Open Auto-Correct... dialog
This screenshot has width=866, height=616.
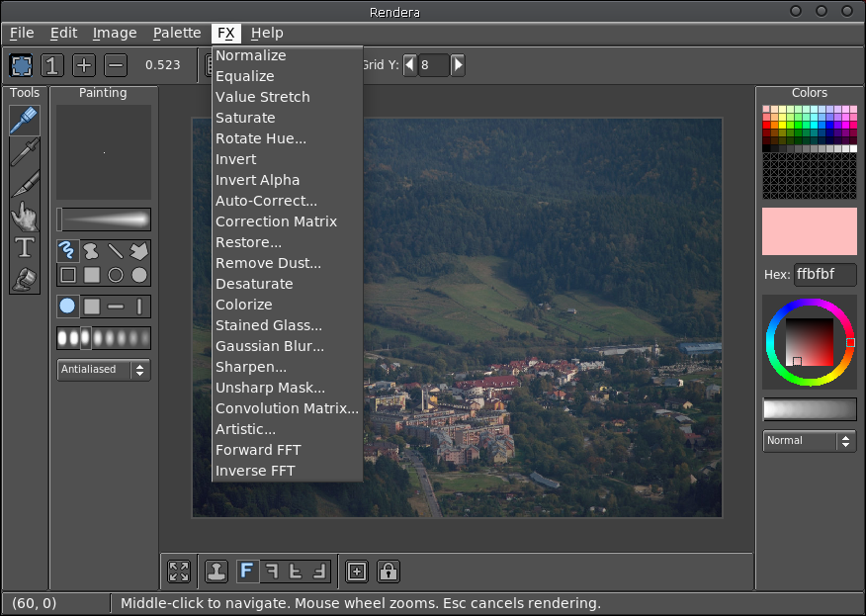[288, 201]
